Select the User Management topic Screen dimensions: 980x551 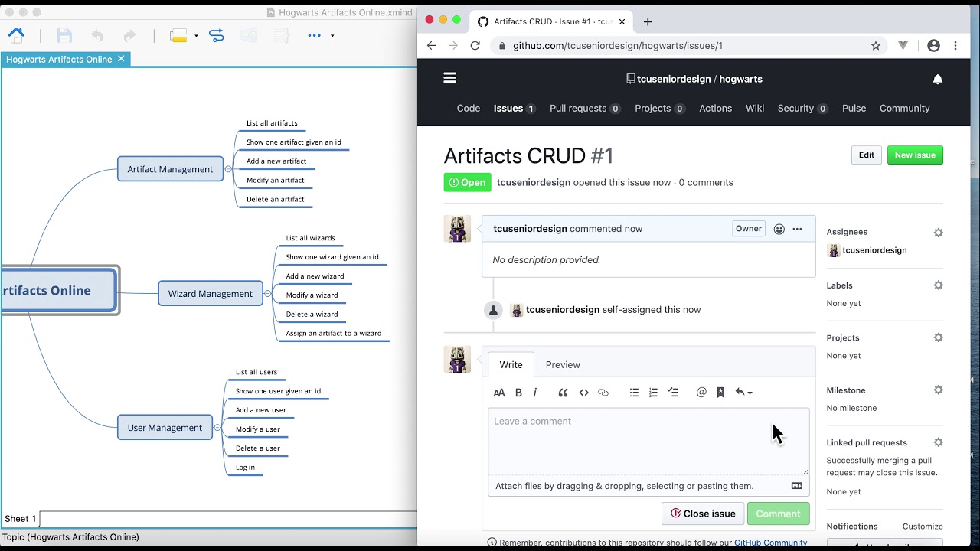point(165,428)
